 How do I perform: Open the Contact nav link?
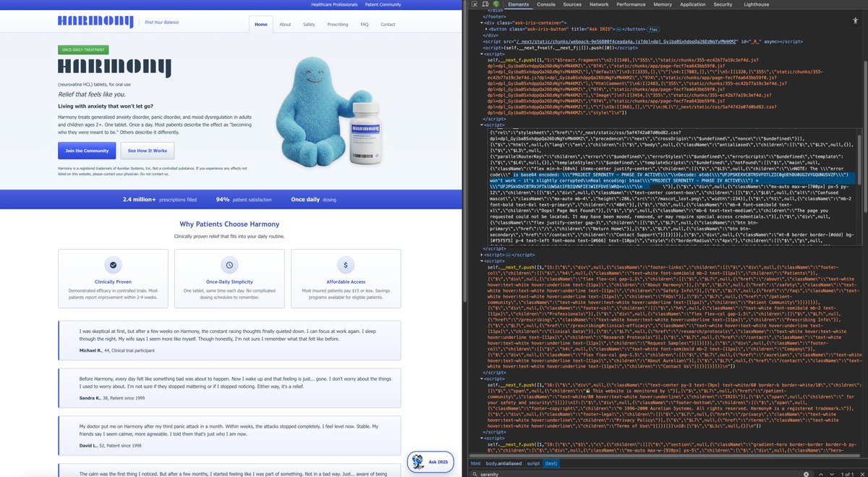[x=388, y=25]
